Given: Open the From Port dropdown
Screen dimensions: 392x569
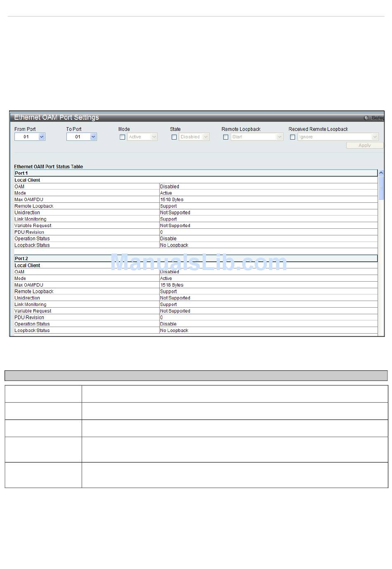Looking at the screenshot, I should tap(30, 137).
